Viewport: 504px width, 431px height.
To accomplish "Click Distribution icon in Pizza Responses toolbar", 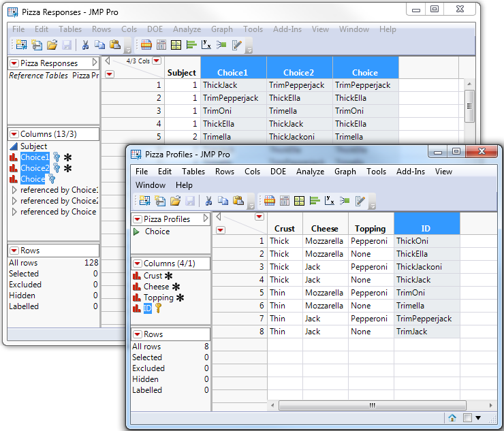I will pos(190,45).
